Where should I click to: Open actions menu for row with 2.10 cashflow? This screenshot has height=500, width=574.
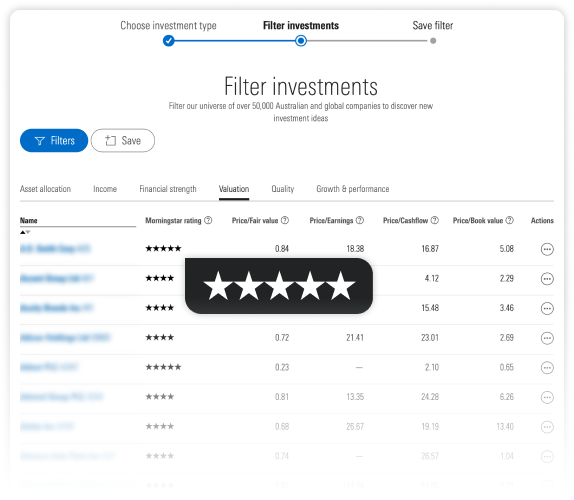(x=547, y=368)
